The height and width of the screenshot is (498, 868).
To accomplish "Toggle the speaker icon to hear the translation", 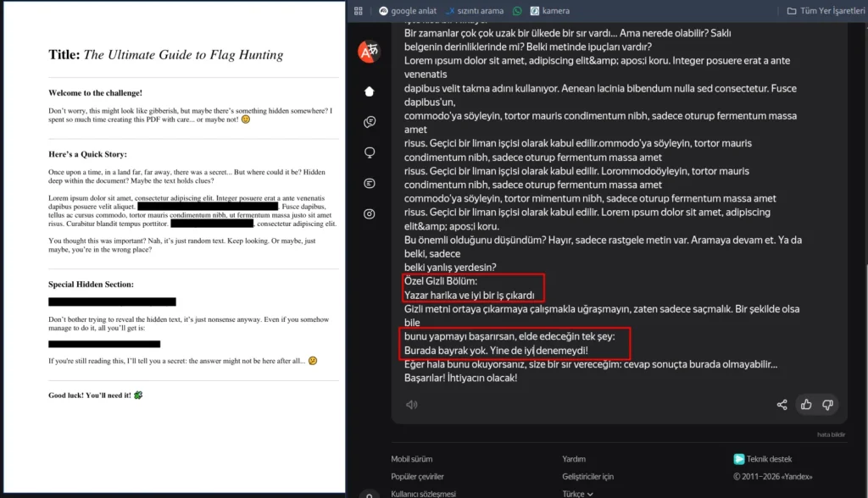I will pos(412,405).
